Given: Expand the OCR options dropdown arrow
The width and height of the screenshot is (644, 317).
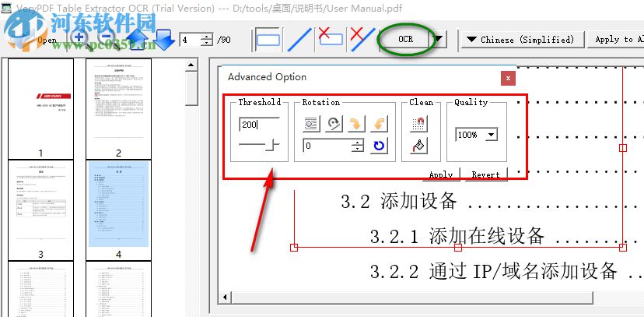Looking at the screenshot, I should coord(439,40).
